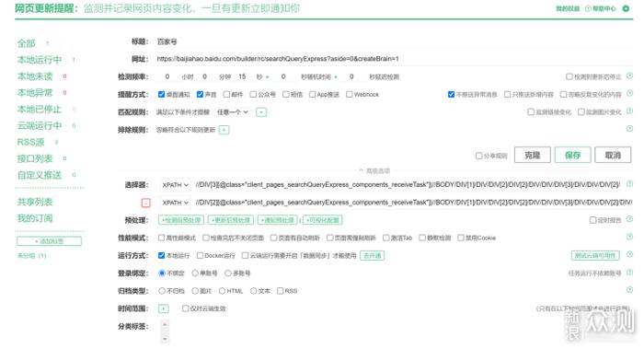Enable the 短信 notification checkbox
Viewport: 644px width, 349px height.
[x=286, y=95]
